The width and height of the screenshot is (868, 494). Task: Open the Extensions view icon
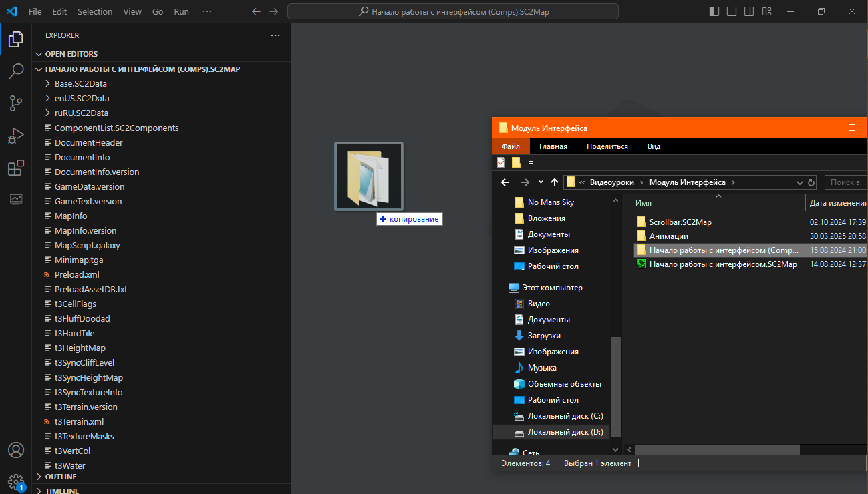[16, 168]
